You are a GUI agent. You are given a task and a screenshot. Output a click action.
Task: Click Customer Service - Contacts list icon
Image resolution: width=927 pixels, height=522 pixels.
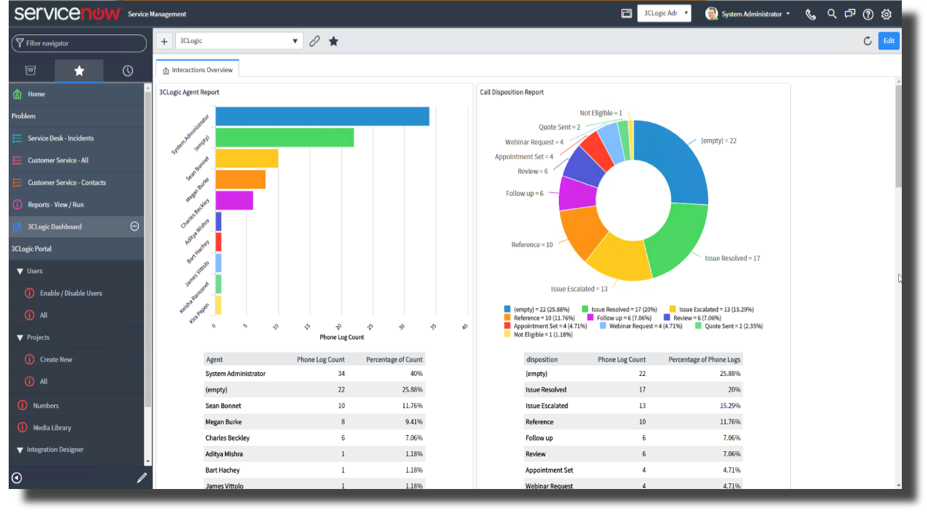coord(17,182)
